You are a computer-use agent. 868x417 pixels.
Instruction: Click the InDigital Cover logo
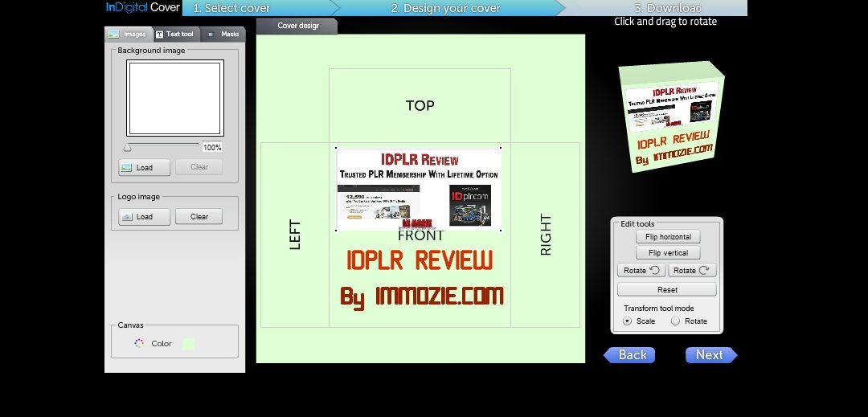[143, 8]
